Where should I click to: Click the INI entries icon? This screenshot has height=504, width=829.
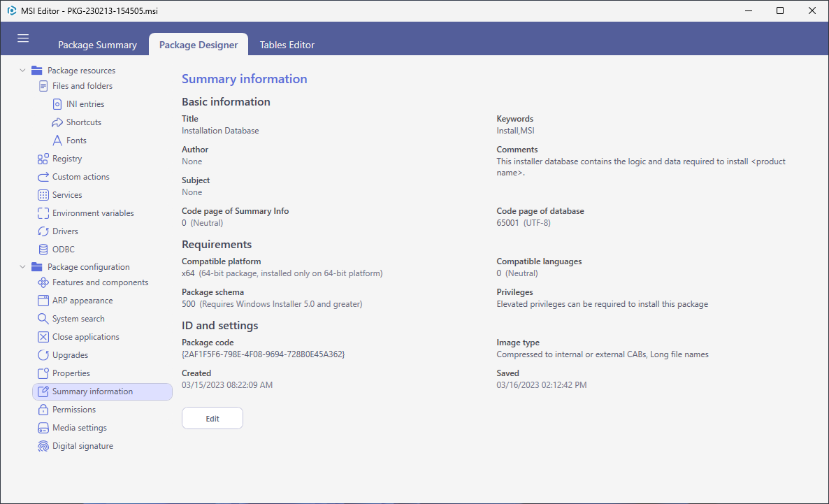click(x=57, y=104)
